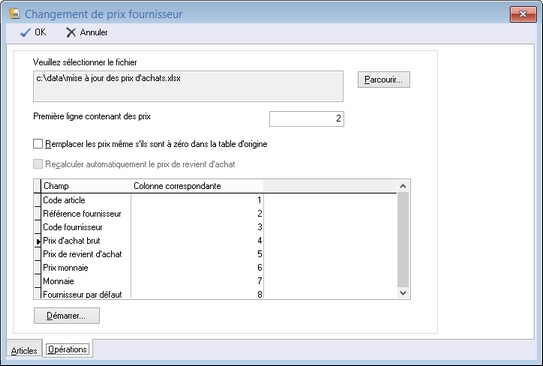Enable Remplacer les prix même s'ils sont à zéro
The height and width of the screenshot is (366, 543).
(38, 144)
